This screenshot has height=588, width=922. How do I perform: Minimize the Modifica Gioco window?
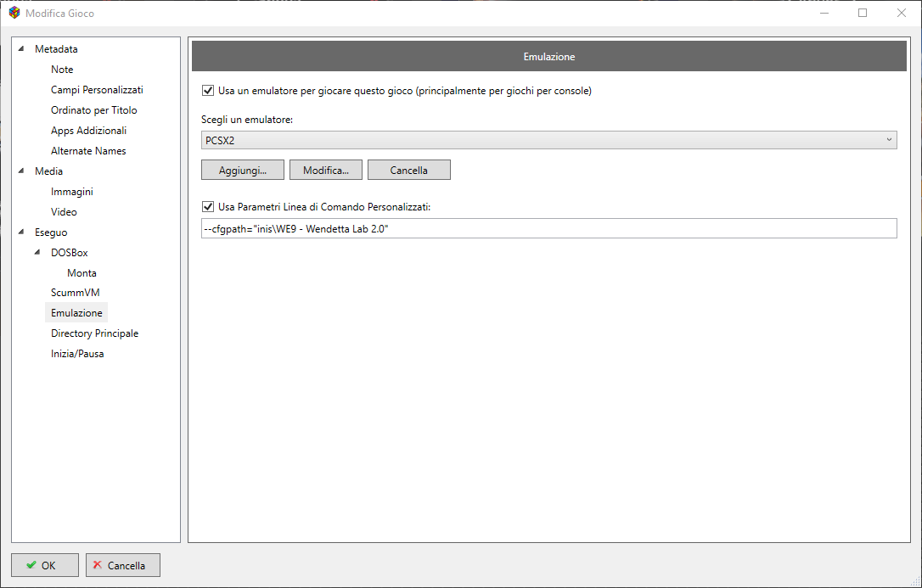[824, 13]
